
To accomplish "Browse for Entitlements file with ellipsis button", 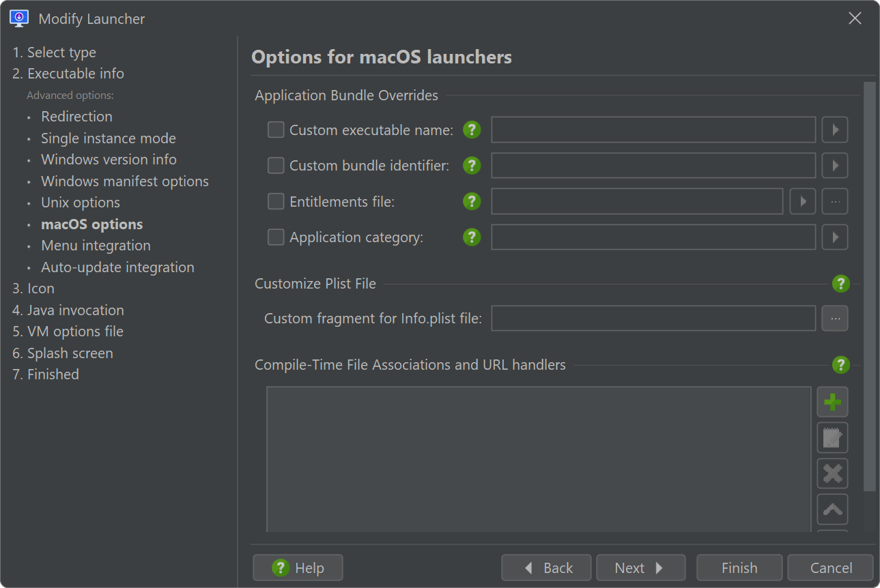I will pos(835,201).
